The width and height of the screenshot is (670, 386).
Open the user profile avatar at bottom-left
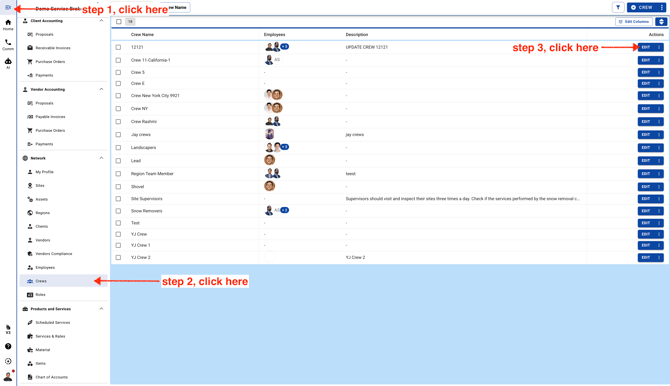tap(8, 377)
